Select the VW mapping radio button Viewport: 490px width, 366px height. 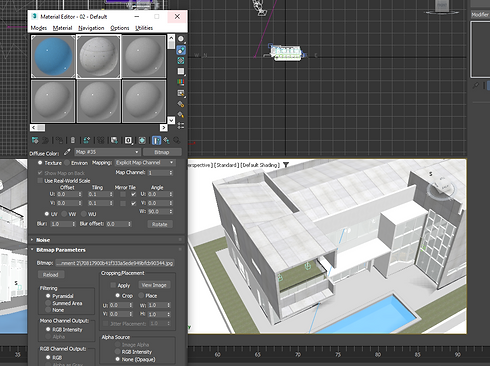(x=64, y=214)
